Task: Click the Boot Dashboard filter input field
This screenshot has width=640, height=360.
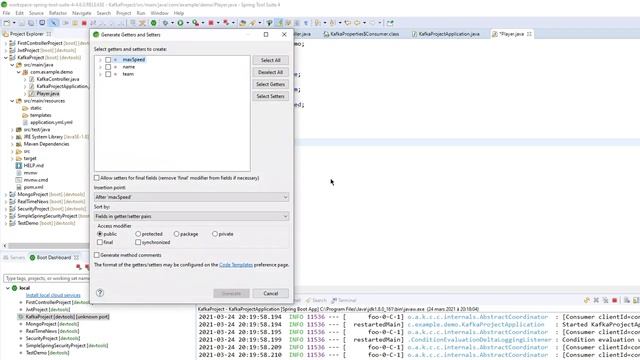Action: (47, 278)
